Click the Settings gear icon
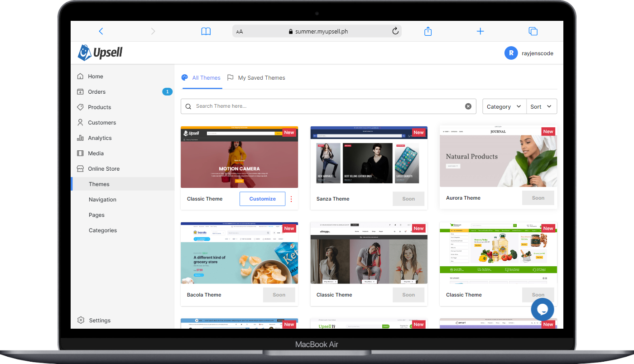The height and width of the screenshot is (364, 634). pyautogui.click(x=81, y=320)
